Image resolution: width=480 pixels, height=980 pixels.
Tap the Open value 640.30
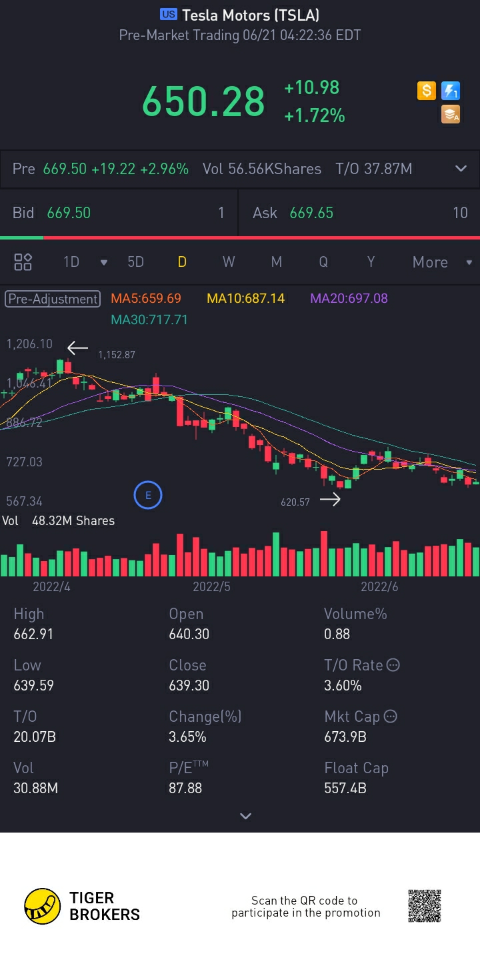(189, 634)
